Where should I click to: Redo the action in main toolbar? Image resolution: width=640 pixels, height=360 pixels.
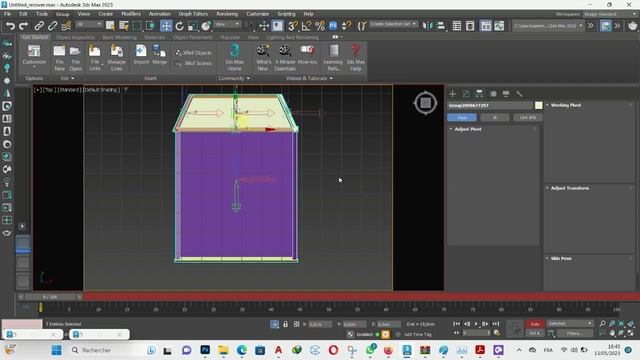pyautogui.click(x=24, y=26)
